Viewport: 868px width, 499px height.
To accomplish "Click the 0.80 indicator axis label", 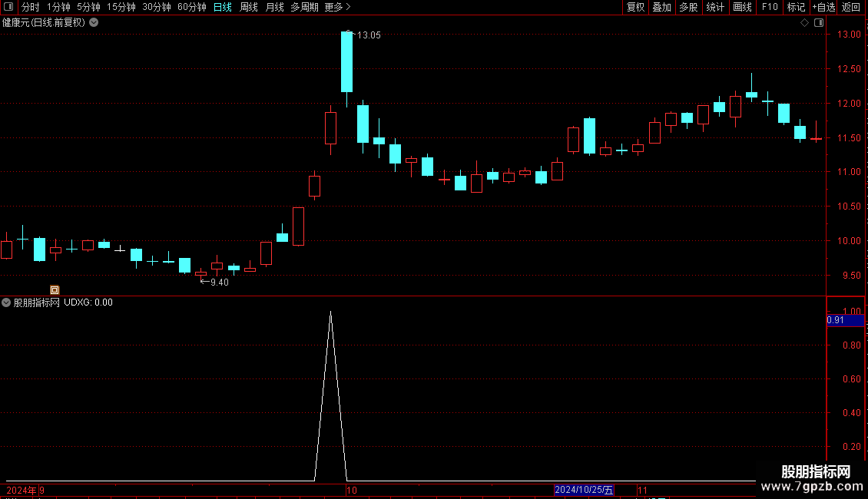I will click(x=851, y=345).
